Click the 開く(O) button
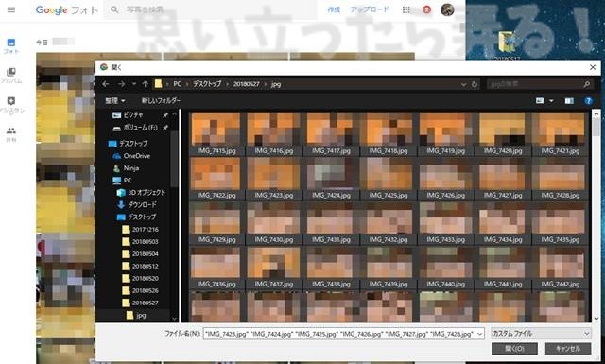605x364 pixels. (x=514, y=349)
